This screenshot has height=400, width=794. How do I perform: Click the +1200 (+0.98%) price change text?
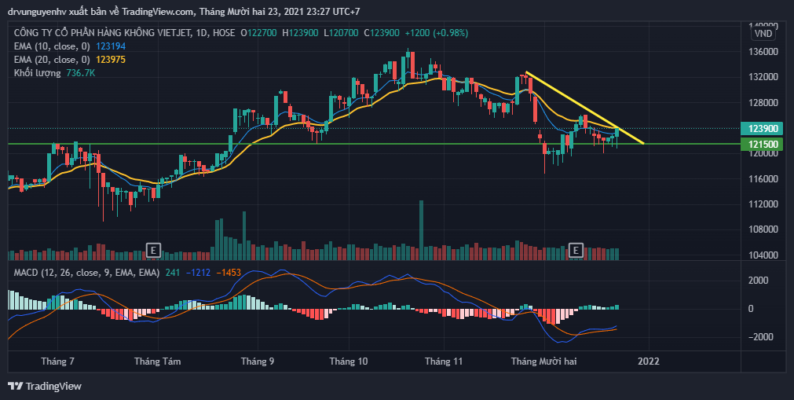(436, 33)
